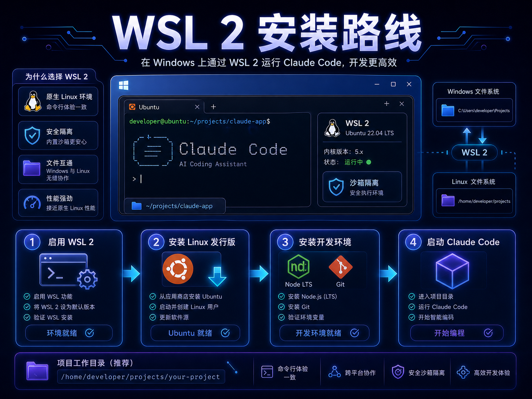Click the C:\Users\developer\Projects path
Viewport: 532px width, 399px height.
(484, 111)
